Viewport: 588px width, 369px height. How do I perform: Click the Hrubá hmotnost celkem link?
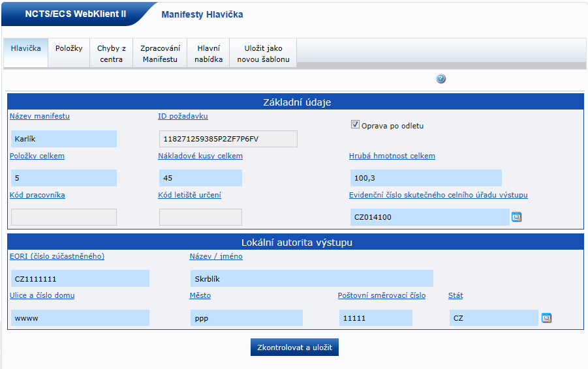click(392, 156)
